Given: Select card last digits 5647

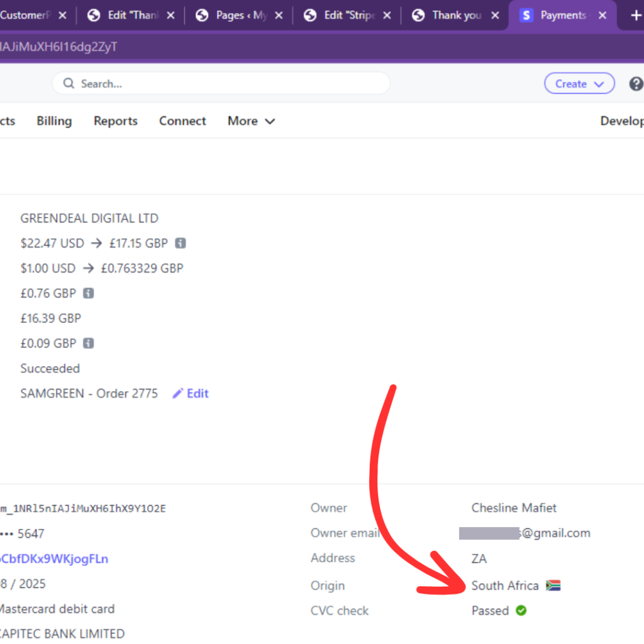Looking at the screenshot, I should pyautogui.click(x=31, y=534).
